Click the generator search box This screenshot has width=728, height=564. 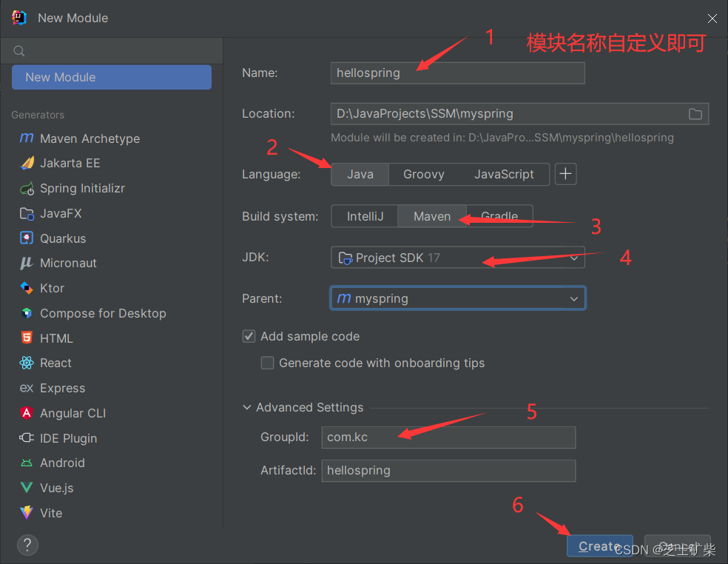pos(112,50)
